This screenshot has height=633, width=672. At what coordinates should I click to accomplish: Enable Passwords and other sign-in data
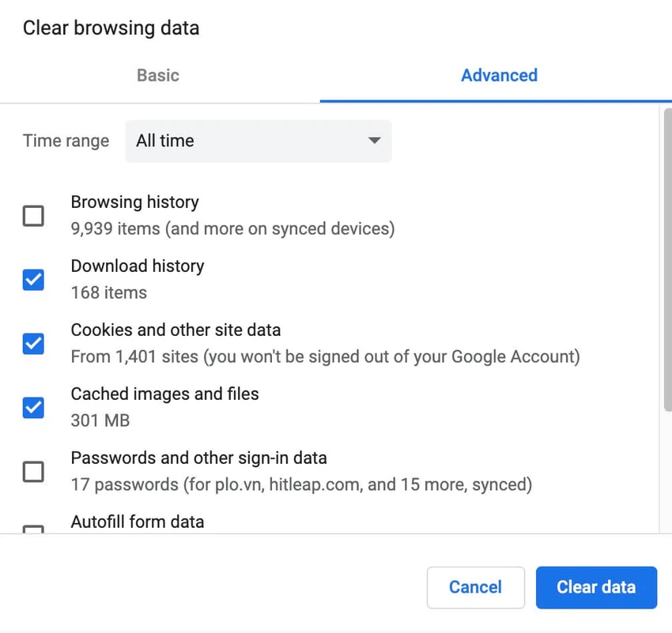click(x=33, y=472)
